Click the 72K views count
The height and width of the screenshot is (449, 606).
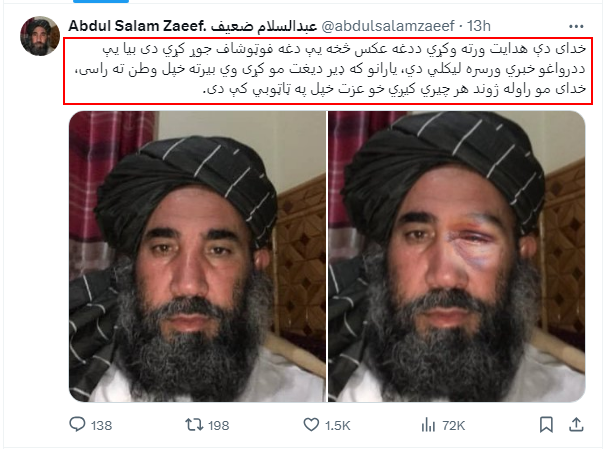(x=453, y=425)
